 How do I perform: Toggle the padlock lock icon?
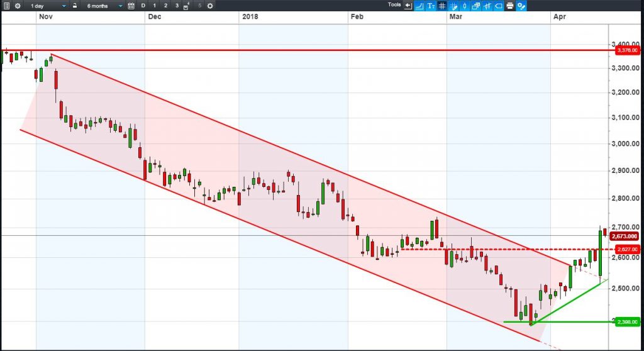pyautogui.click(x=75, y=6)
